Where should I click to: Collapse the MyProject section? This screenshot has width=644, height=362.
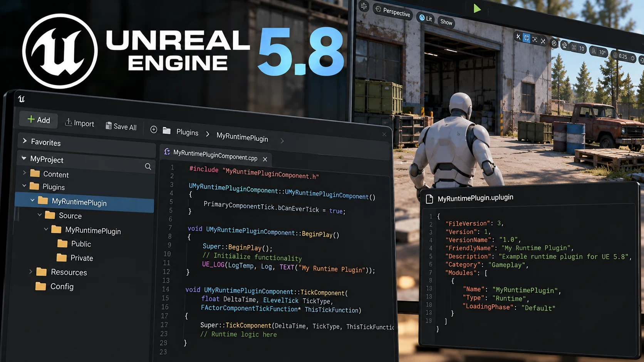(24, 158)
